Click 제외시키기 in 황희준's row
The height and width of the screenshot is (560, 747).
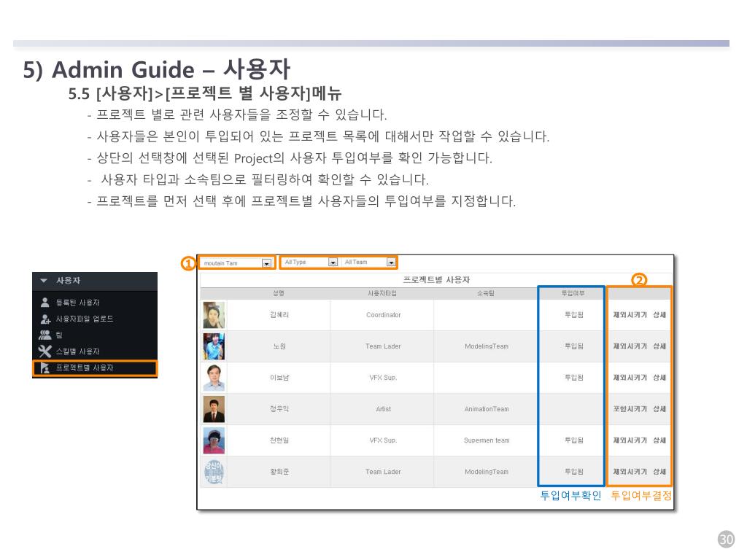(x=630, y=472)
